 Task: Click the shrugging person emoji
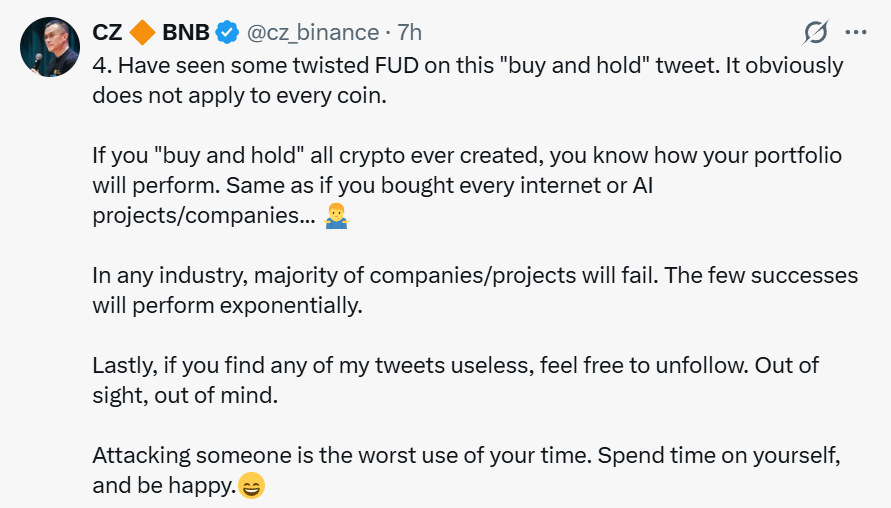[337, 217]
